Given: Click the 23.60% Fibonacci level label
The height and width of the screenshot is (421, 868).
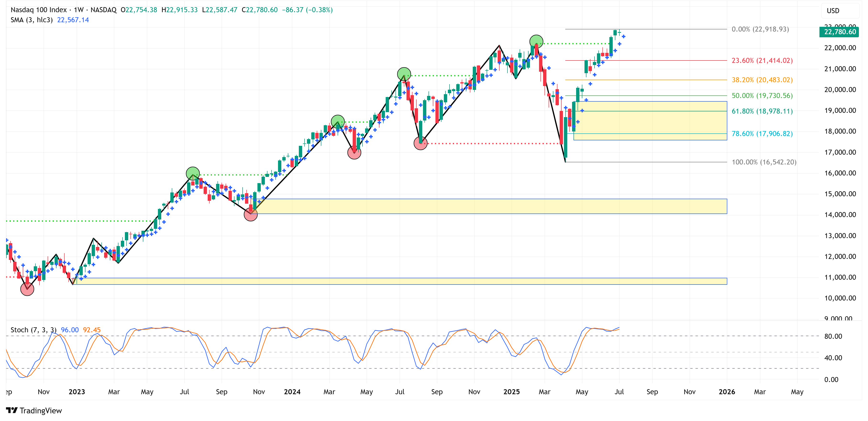Looking at the screenshot, I should click(762, 61).
